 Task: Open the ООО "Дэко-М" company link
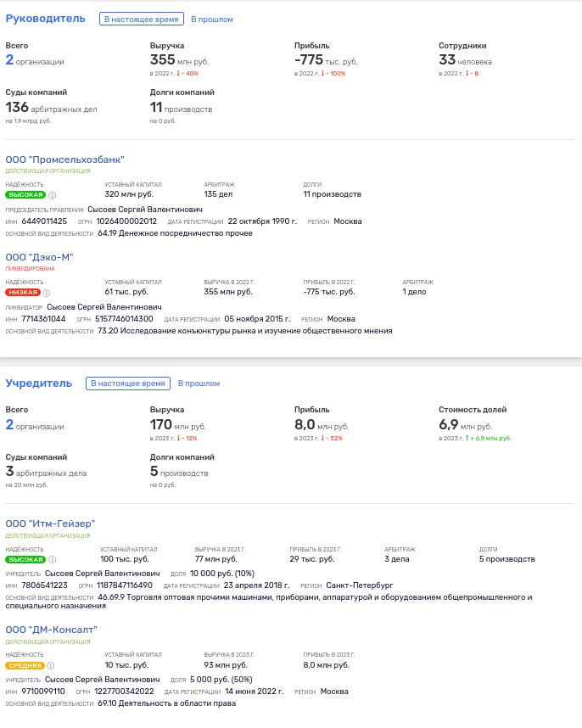(x=39, y=257)
